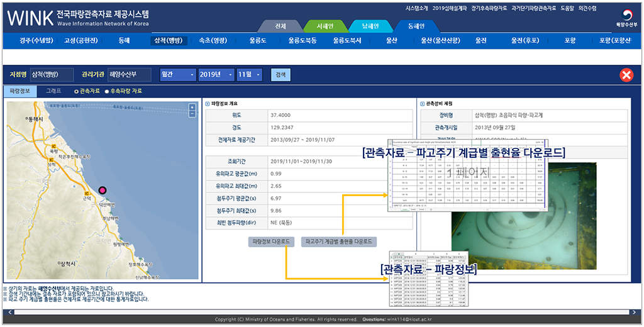Click the 지점명 input field
This screenshot has width=644, height=327.
pos(52,75)
